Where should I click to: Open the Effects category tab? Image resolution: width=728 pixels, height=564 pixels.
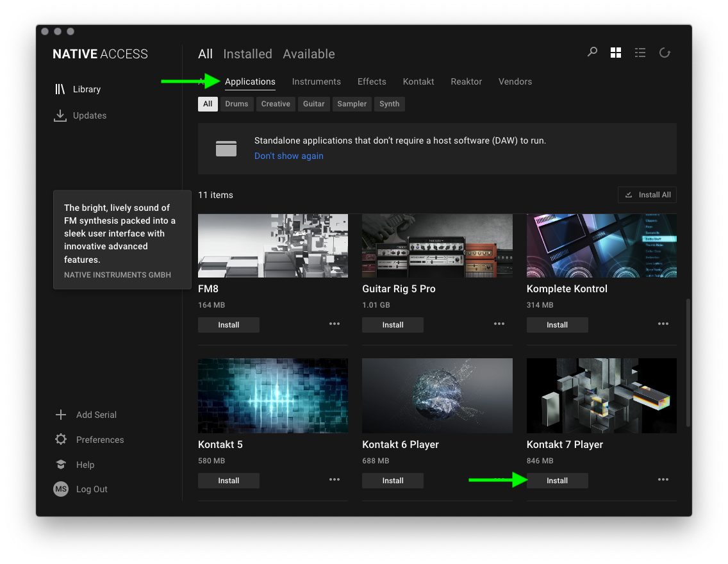[x=372, y=81]
